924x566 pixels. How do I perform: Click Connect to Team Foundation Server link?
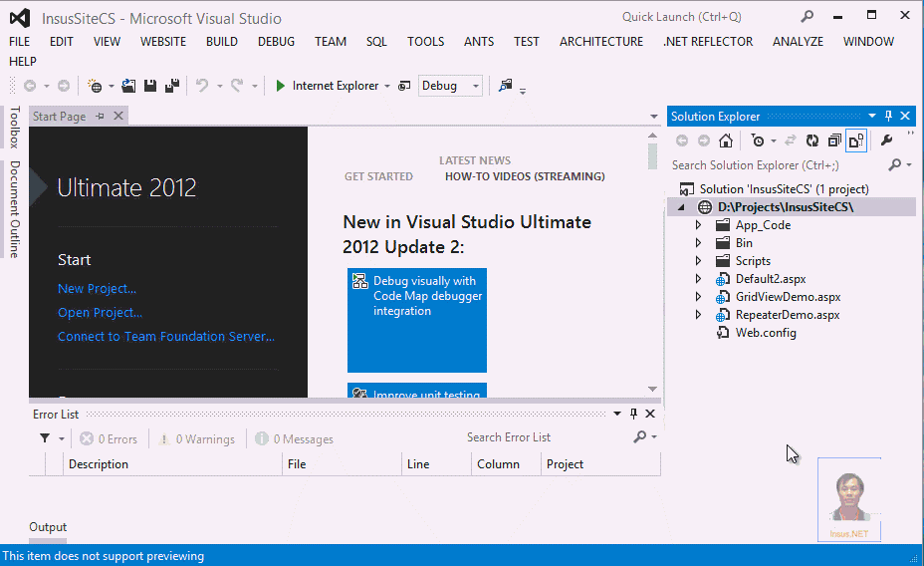point(166,337)
